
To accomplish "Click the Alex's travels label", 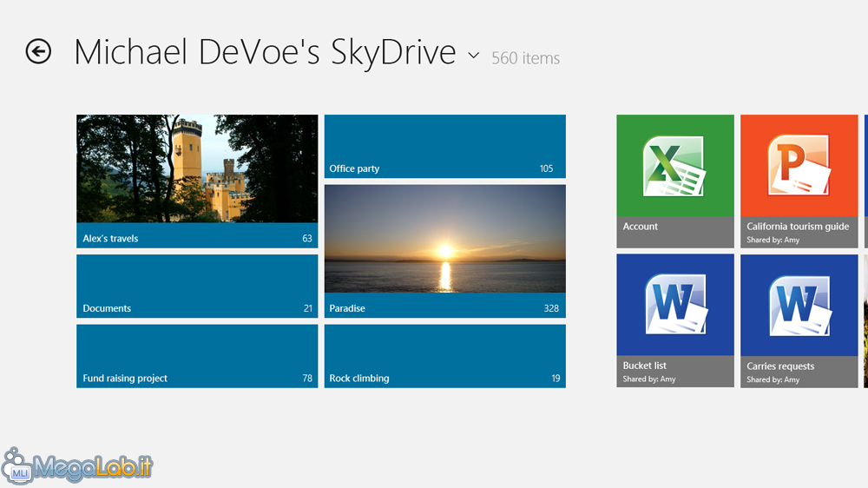I will (110, 239).
